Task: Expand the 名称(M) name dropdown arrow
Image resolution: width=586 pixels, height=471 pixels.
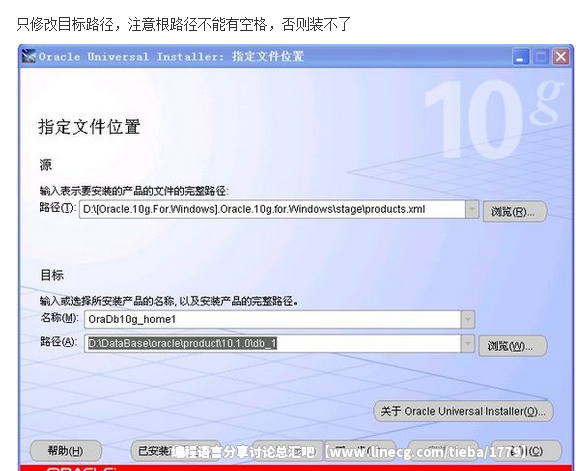Action: [468, 320]
